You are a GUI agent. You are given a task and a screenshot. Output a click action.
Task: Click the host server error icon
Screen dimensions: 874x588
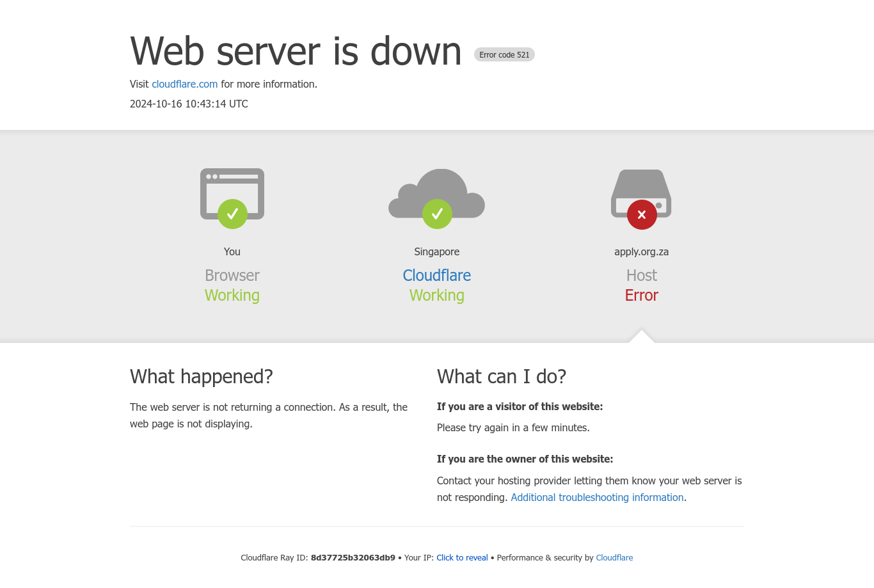point(641,199)
